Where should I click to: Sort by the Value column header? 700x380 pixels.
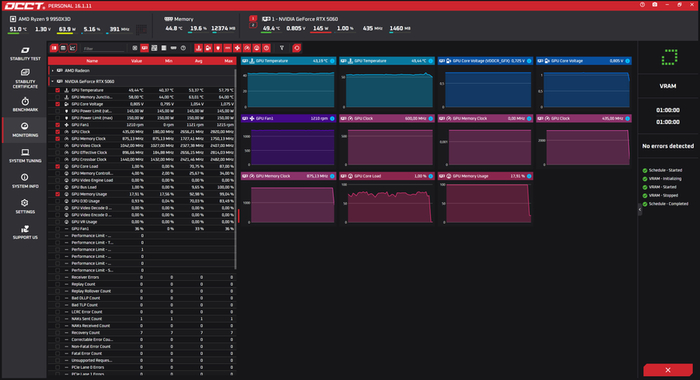136,61
